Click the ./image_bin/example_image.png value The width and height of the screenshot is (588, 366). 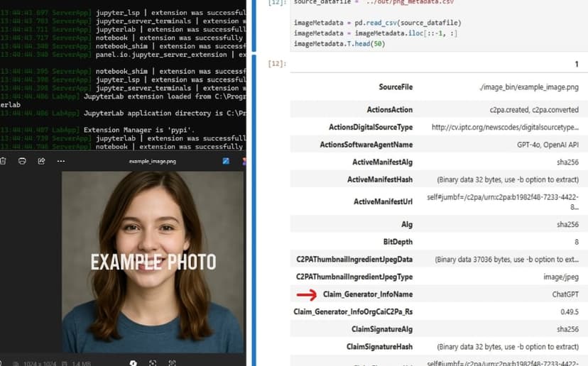coord(529,87)
